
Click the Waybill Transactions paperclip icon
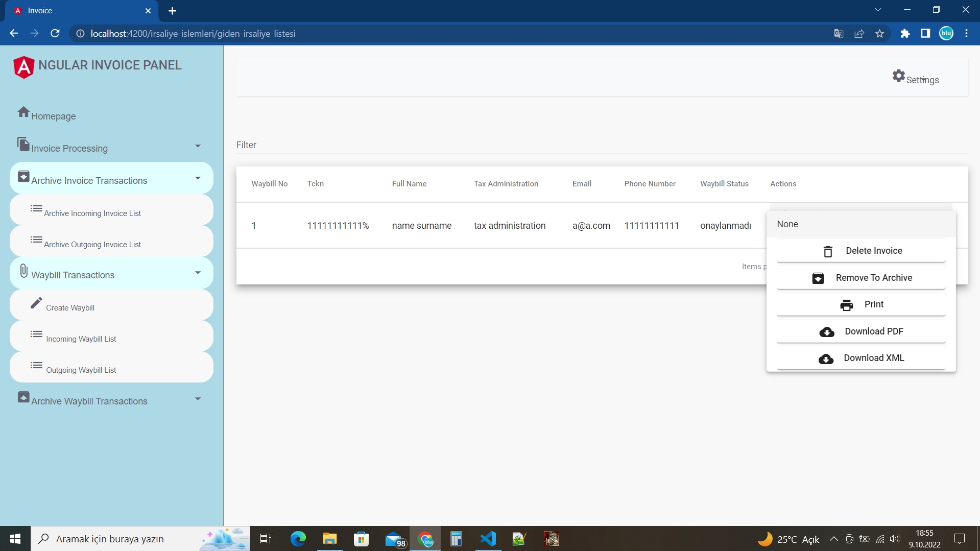point(23,271)
